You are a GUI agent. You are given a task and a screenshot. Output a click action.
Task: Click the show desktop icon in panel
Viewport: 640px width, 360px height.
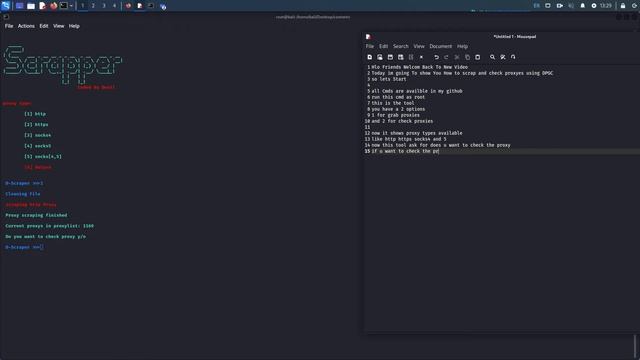click(x=20, y=6)
